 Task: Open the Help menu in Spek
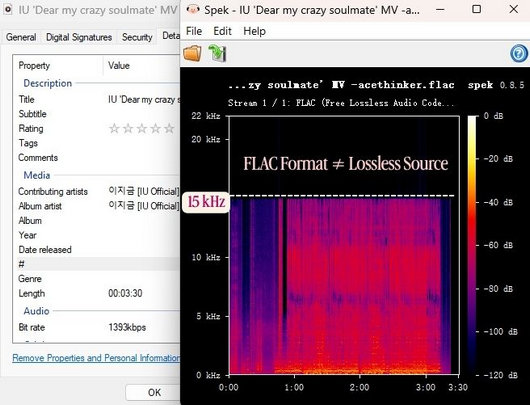[x=254, y=31]
